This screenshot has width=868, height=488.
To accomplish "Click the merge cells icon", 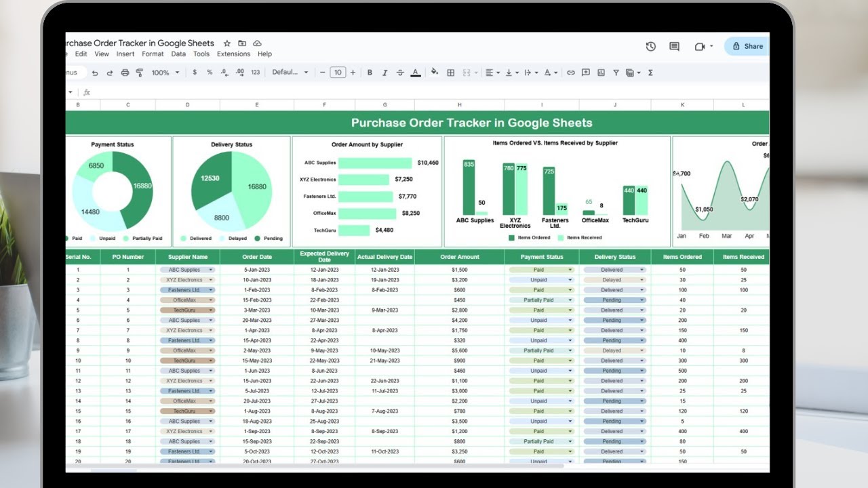I will click(x=468, y=73).
